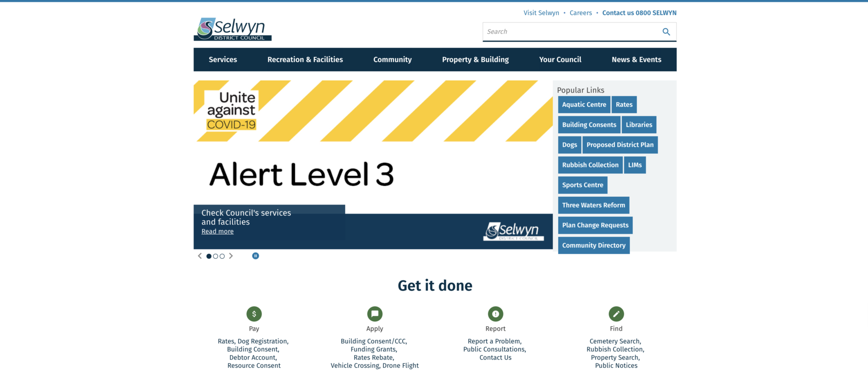The height and width of the screenshot is (378, 868).
Task: Open Sports Centre popular link
Action: pos(583,185)
